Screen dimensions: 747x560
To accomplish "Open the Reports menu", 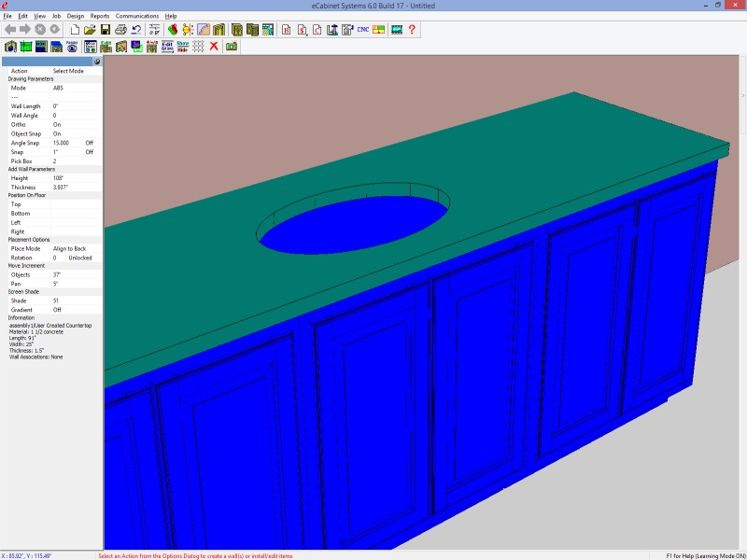I will point(99,16).
